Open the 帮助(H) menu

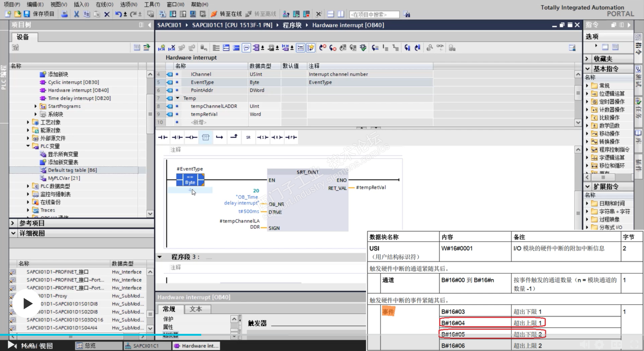click(x=199, y=4)
